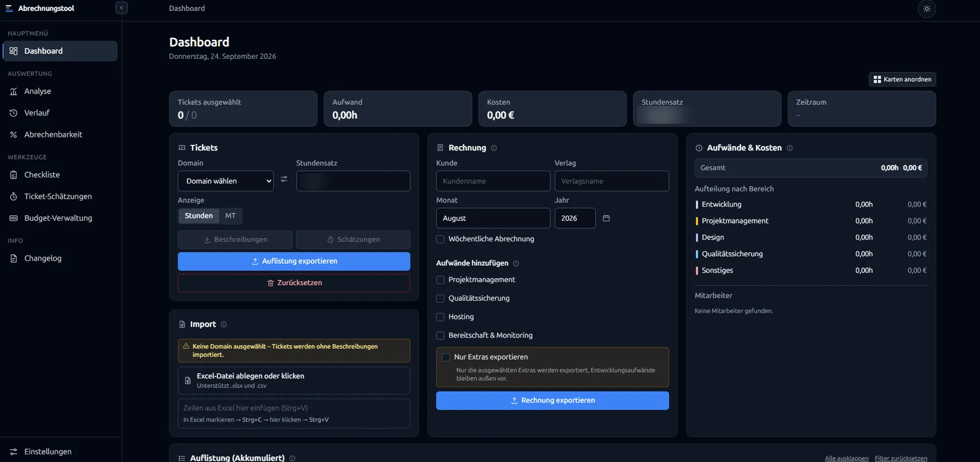
Task: Toggle light theme with the sun icon
Action: 927,9
